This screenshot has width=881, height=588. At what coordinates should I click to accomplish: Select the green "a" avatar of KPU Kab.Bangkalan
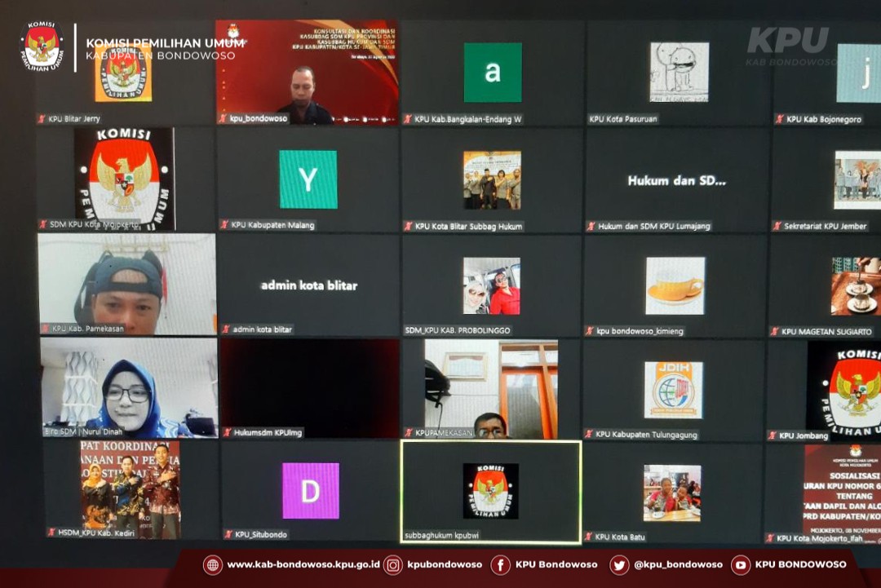pos(493,73)
